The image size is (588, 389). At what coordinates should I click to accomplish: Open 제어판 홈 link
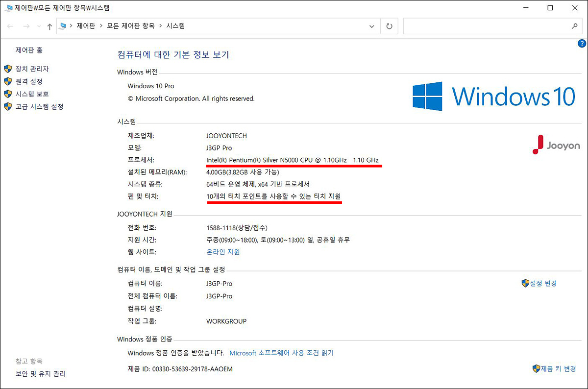click(29, 50)
